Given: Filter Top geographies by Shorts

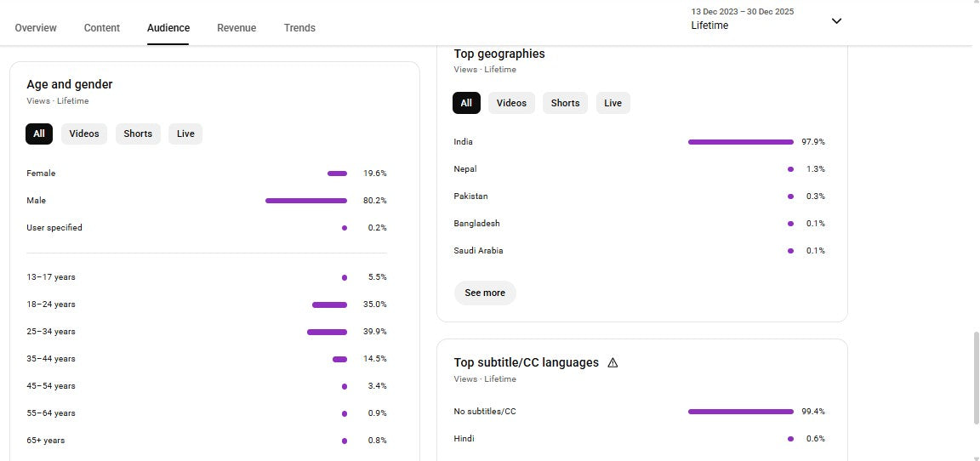Looking at the screenshot, I should click(565, 103).
